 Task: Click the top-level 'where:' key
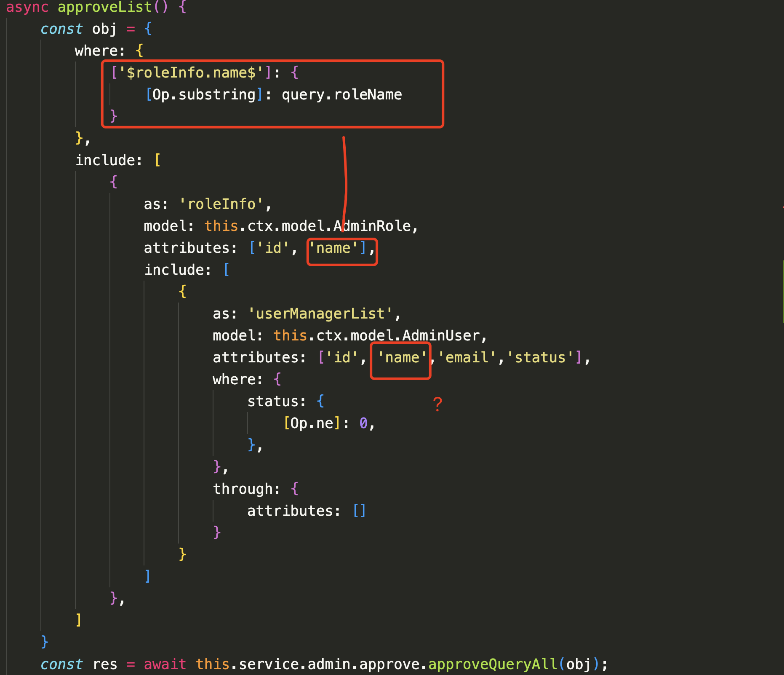(100, 51)
